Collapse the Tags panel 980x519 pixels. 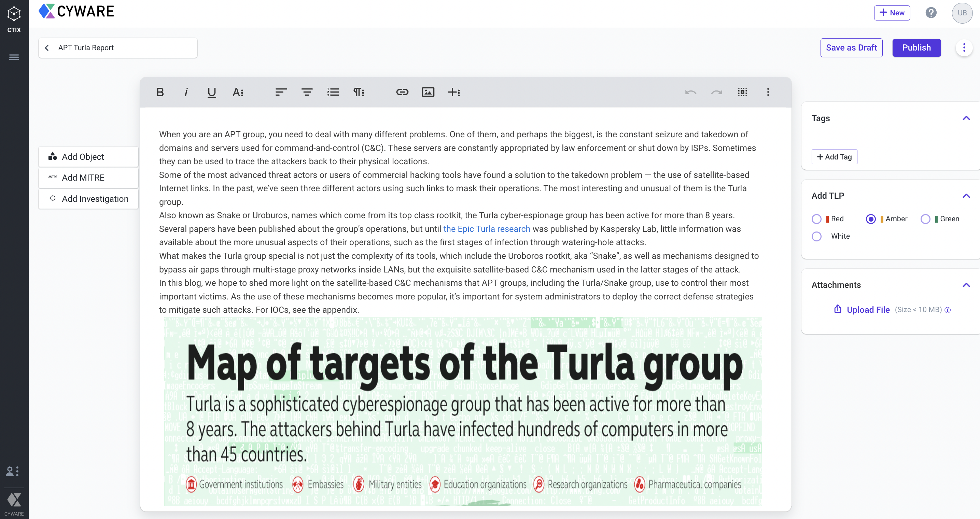click(966, 118)
